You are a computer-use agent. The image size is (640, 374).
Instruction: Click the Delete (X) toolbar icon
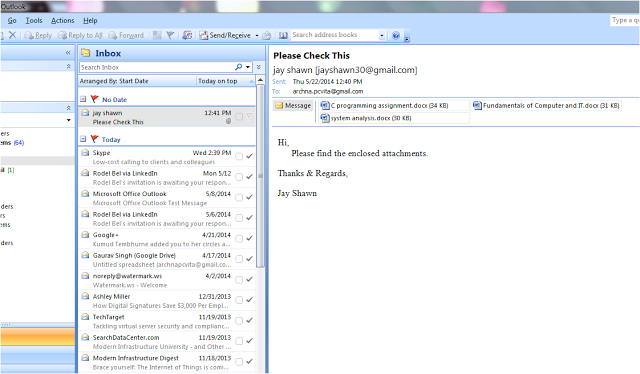click(13, 35)
